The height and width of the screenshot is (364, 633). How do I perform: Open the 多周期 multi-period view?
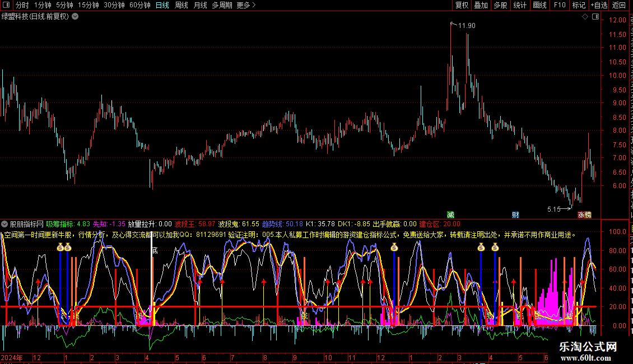coord(222,5)
